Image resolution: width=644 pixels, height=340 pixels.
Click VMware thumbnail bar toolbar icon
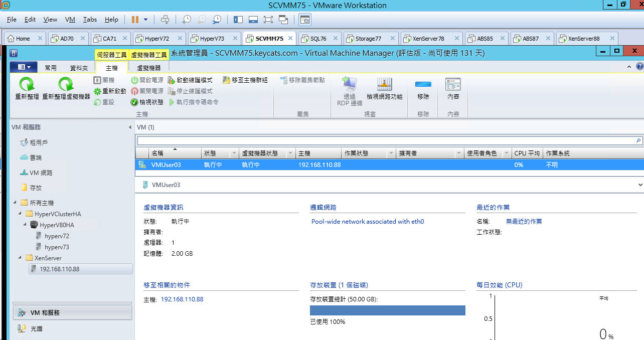click(x=253, y=20)
